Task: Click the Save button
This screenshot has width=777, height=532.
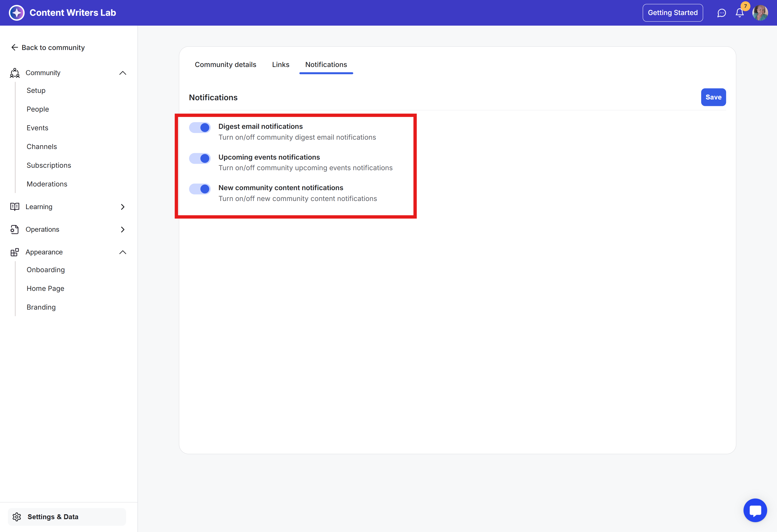Action: tap(713, 97)
